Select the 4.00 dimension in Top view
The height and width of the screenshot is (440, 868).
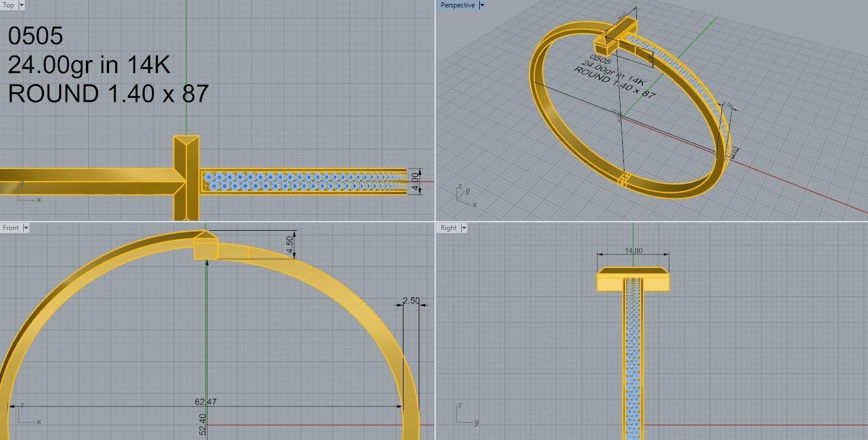coord(415,182)
